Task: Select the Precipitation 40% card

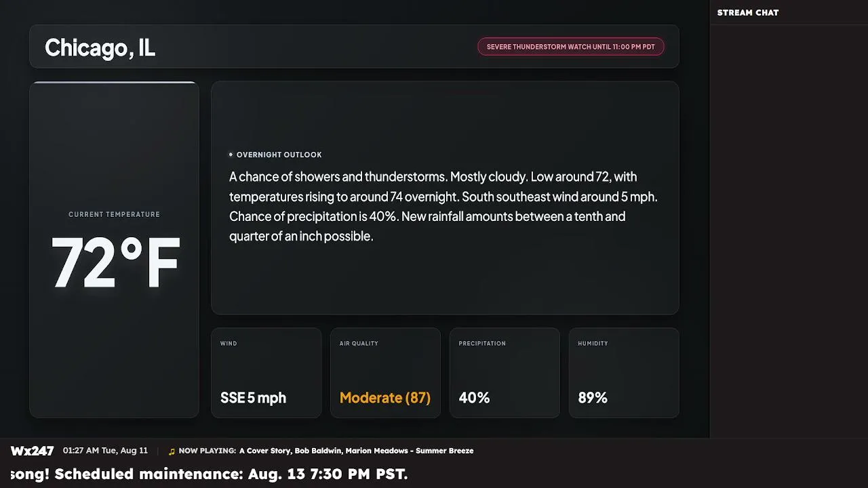Action: (x=505, y=373)
